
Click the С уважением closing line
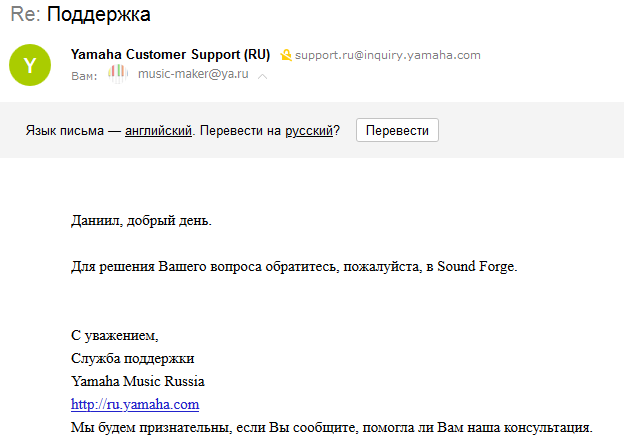point(116,335)
